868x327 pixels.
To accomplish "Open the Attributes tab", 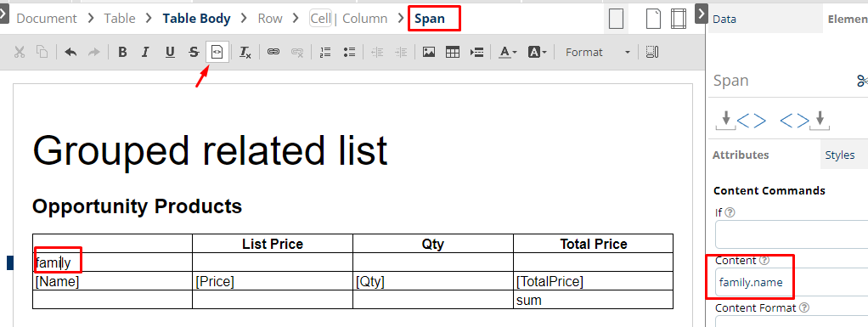I will pos(741,155).
